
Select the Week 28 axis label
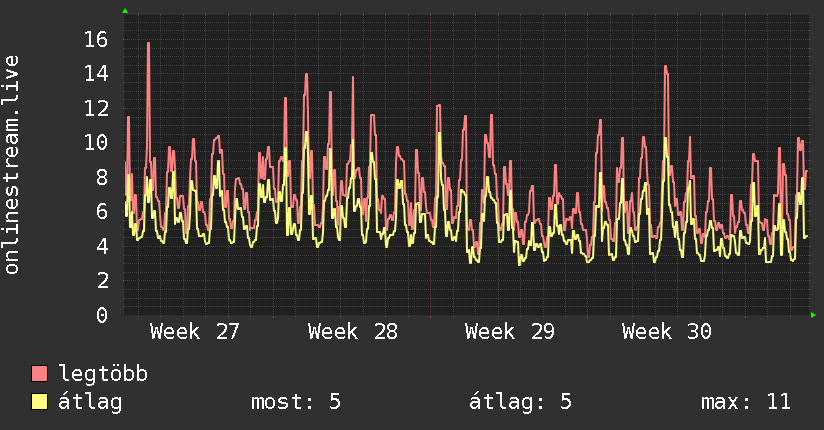pyautogui.click(x=353, y=332)
